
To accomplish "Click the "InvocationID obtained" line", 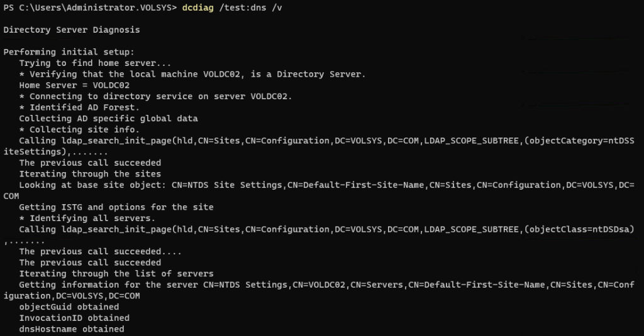I will point(74,318).
